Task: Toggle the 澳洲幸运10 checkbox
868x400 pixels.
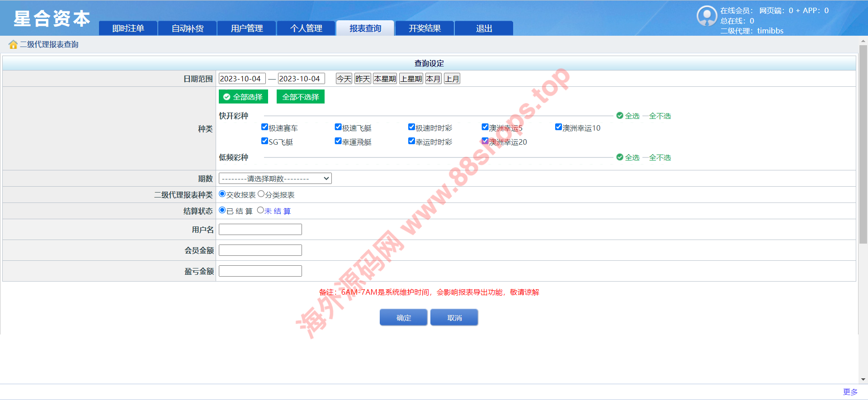Action: tap(558, 127)
